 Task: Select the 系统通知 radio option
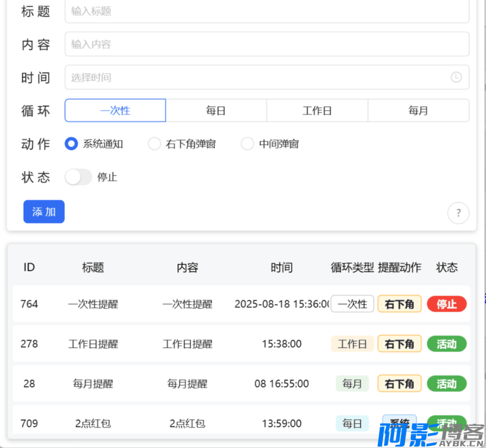[71, 144]
